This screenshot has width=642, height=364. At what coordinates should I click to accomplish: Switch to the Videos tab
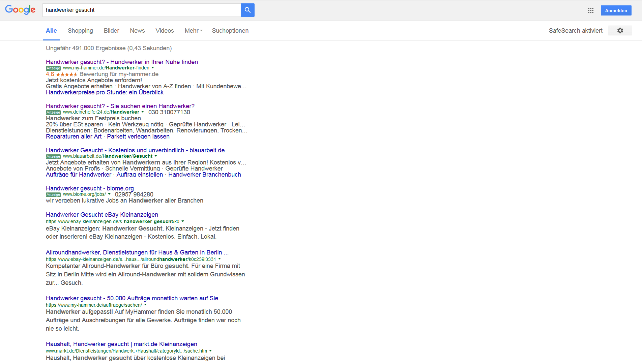click(x=165, y=31)
